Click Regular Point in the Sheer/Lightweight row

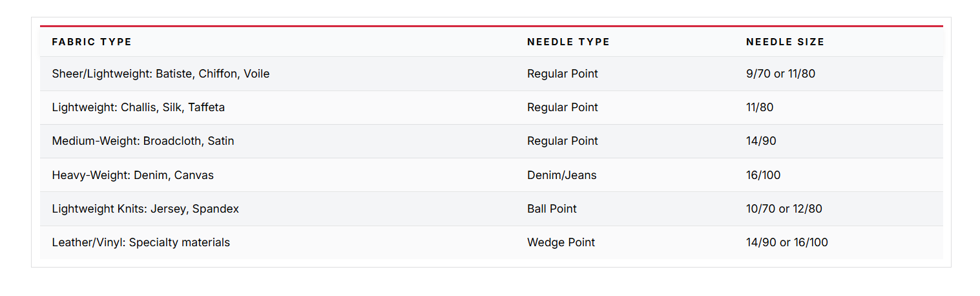(x=562, y=74)
